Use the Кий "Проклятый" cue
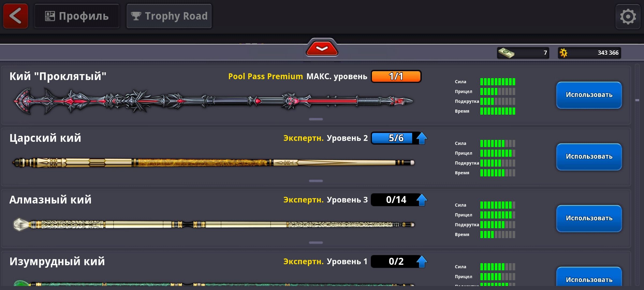Viewport: 644px width, 290px height. pyautogui.click(x=589, y=95)
